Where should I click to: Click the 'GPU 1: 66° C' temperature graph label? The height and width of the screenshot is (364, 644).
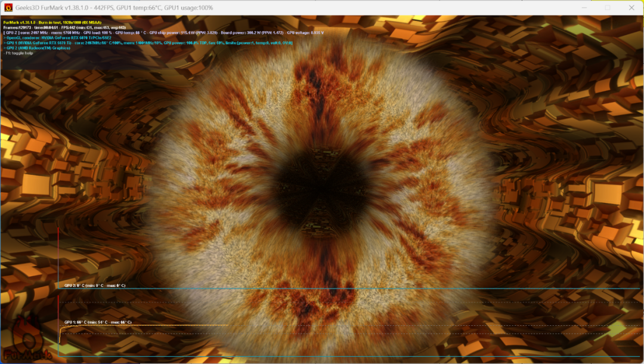pos(98,322)
